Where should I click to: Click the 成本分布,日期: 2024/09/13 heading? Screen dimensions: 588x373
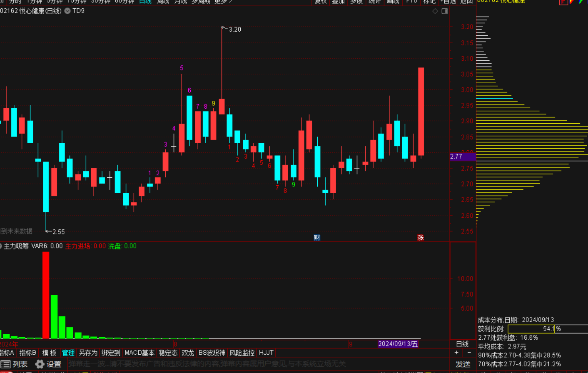pyautogui.click(x=516, y=320)
